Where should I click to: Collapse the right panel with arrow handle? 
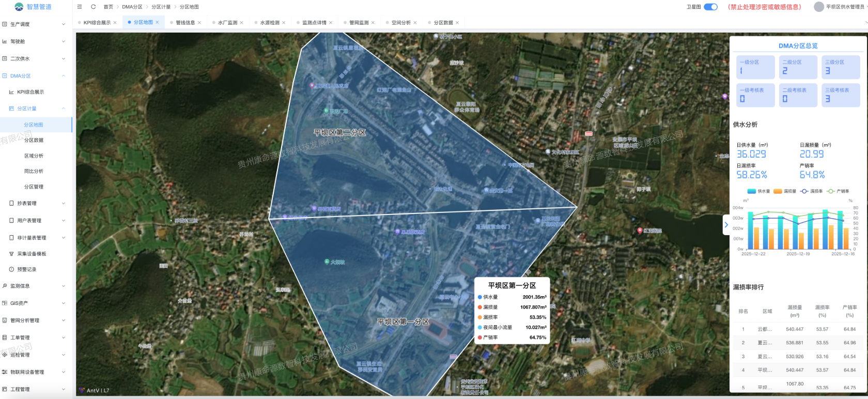[x=726, y=225]
